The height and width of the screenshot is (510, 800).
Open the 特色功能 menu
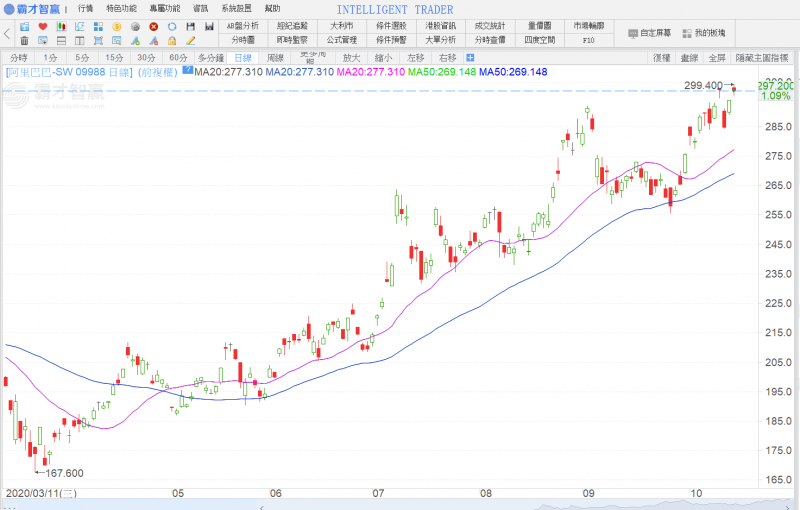(121, 8)
